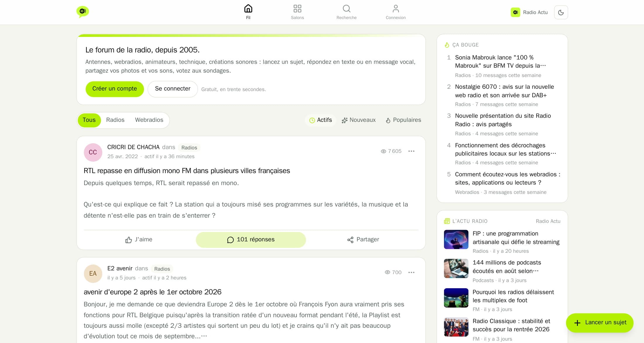Sort topics by Populaires
Screen dimensions: 644x343
[x=403, y=120]
